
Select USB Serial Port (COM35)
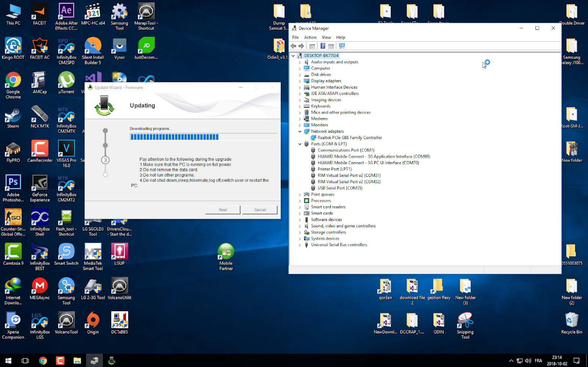click(x=340, y=188)
